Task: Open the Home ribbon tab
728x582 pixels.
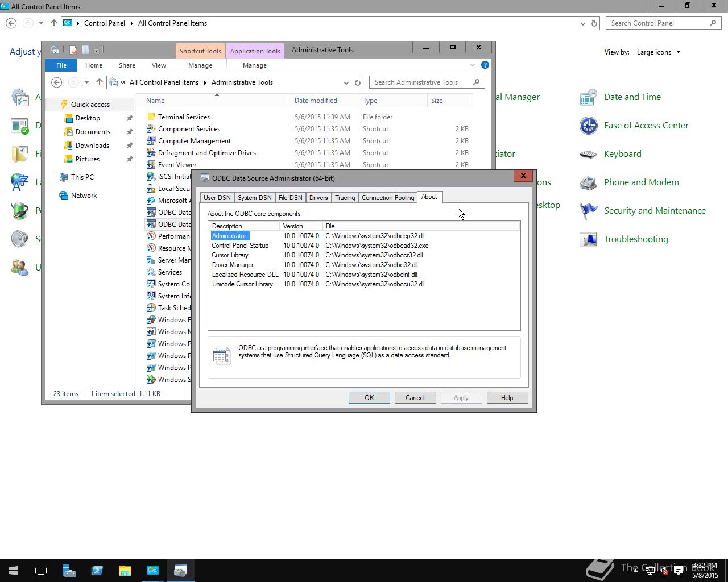Action: coord(94,65)
